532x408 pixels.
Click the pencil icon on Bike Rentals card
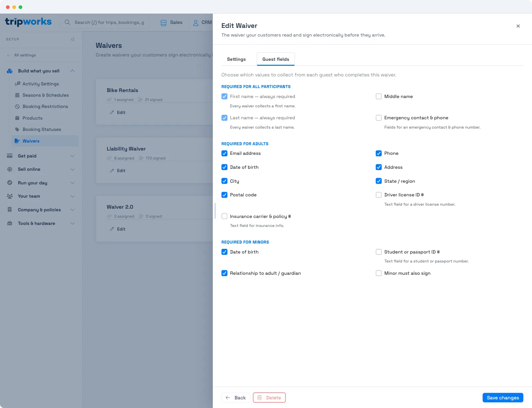(x=112, y=112)
